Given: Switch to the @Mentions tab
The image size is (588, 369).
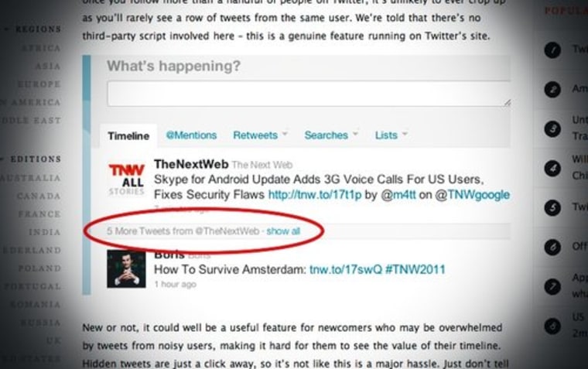Looking at the screenshot, I should 191,135.
